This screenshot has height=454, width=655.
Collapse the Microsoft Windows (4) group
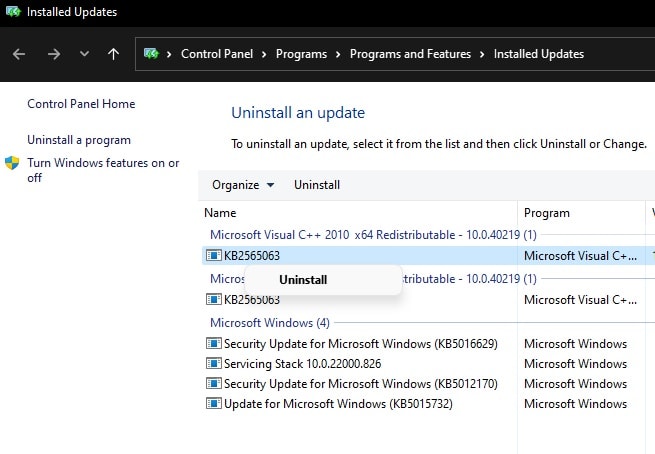tap(270, 323)
